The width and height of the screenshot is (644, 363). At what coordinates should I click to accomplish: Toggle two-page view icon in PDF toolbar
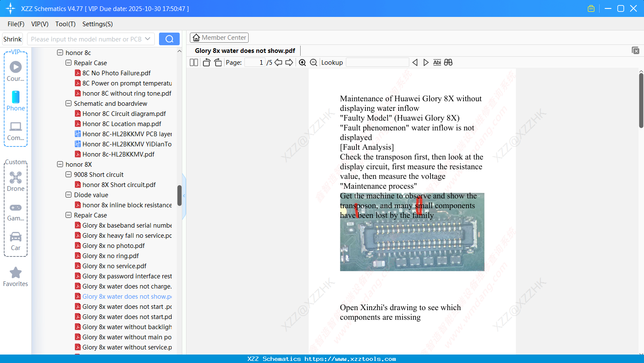tap(194, 62)
